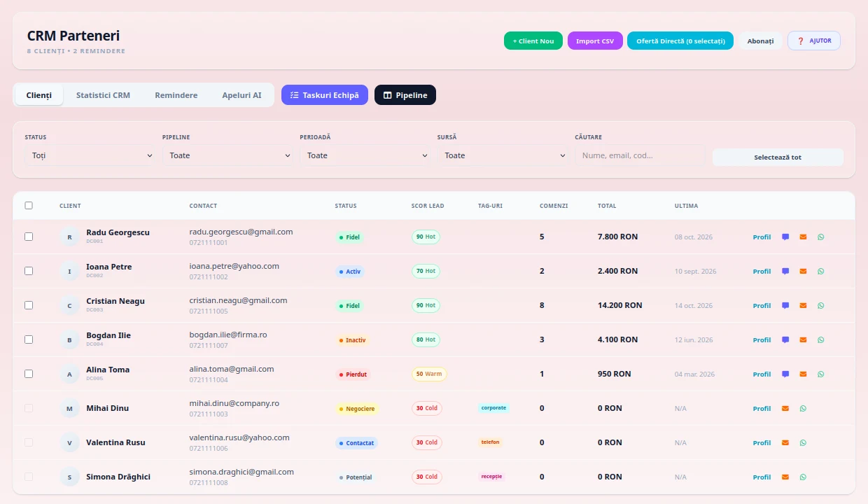Image resolution: width=868 pixels, height=504 pixels.
Task: Click WhatsApp icon for Bogdan Ilie
Action: tap(820, 339)
